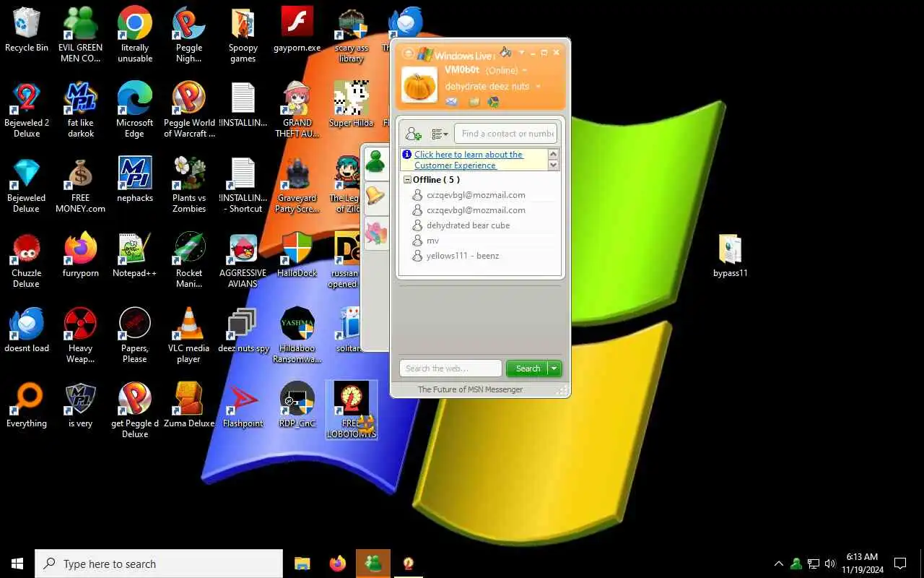Select the green buddy tab on Messenger's side
Screen dimensions: 924x578
(375, 163)
